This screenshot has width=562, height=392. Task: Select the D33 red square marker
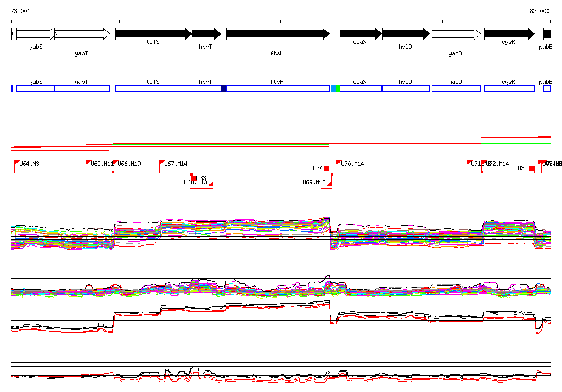194,178
